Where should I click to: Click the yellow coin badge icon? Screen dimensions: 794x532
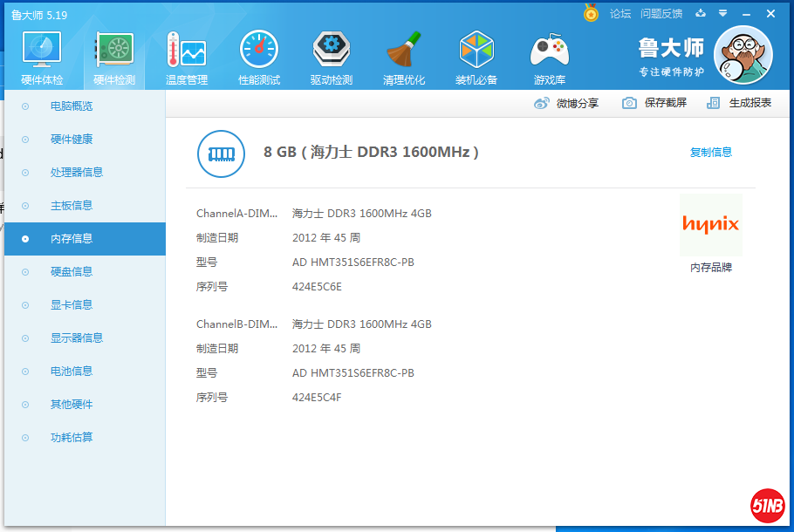click(591, 13)
